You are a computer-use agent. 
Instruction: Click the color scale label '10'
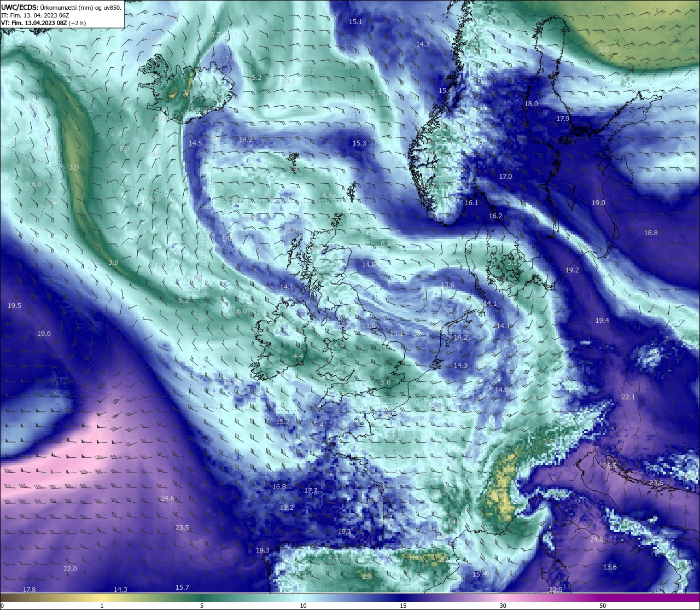[x=303, y=606]
